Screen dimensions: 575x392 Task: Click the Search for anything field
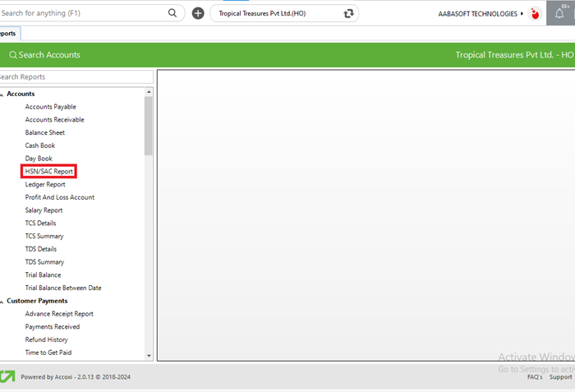coord(82,13)
